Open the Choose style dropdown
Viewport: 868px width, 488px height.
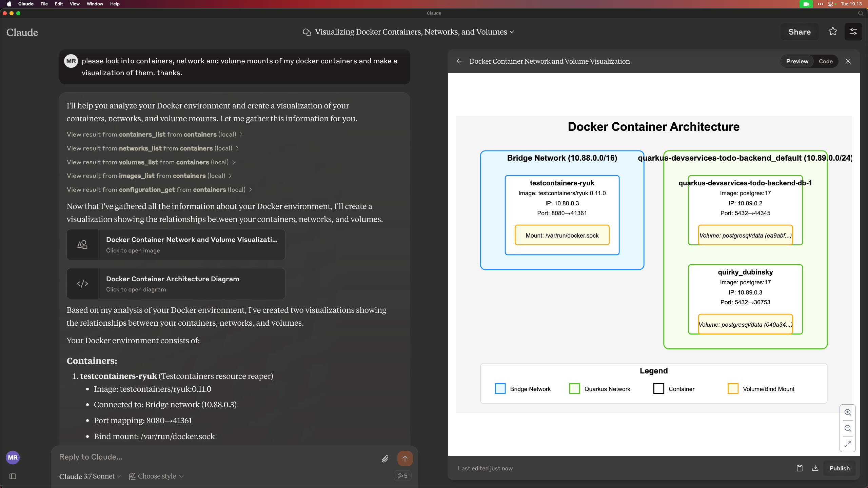click(156, 476)
